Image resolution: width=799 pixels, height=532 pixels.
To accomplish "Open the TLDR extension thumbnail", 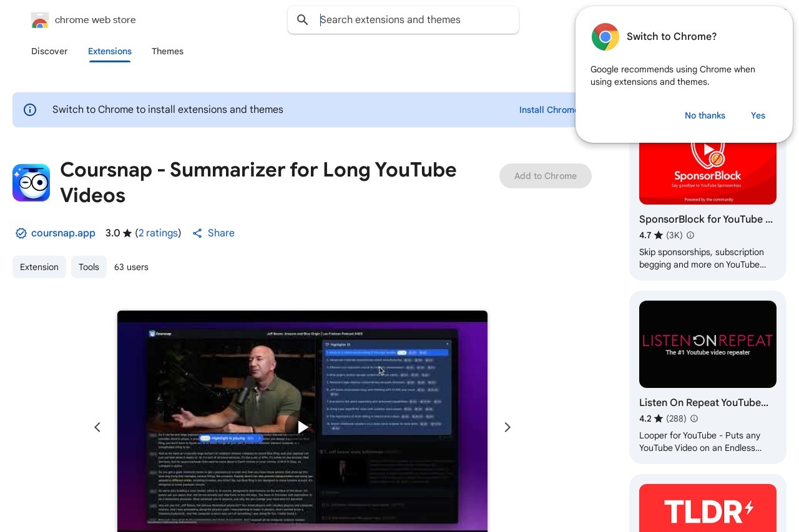I will point(708,508).
